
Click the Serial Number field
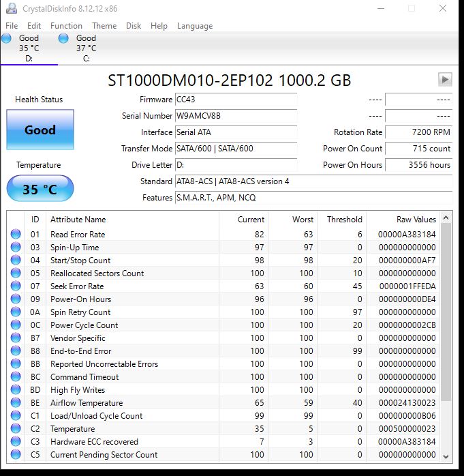236,116
